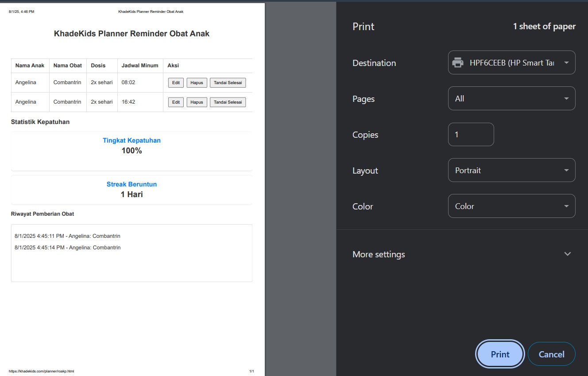Click Edit in the 08:02 row
This screenshot has width=588, height=376.
point(176,83)
